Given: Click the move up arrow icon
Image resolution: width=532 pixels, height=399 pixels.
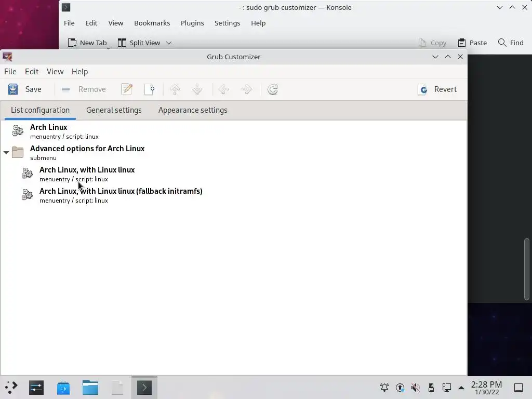Looking at the screenshot, I should tap(175, 89).
